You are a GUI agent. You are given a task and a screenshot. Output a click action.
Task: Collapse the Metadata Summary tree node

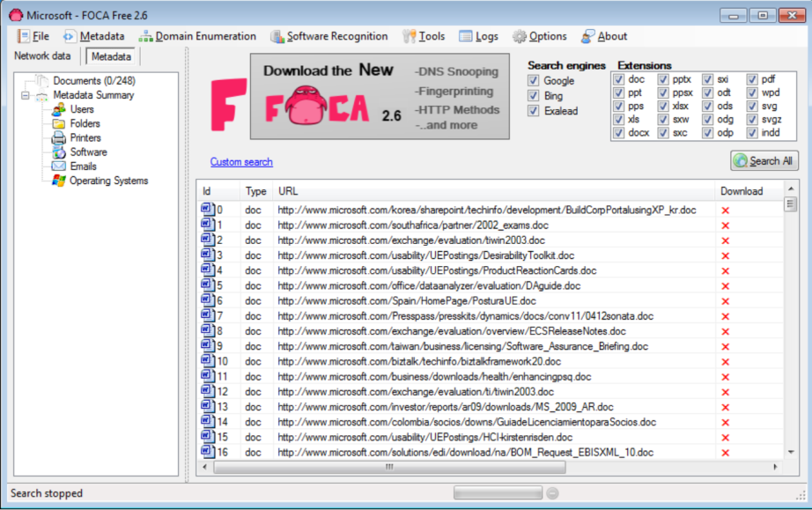pos(25,96)
